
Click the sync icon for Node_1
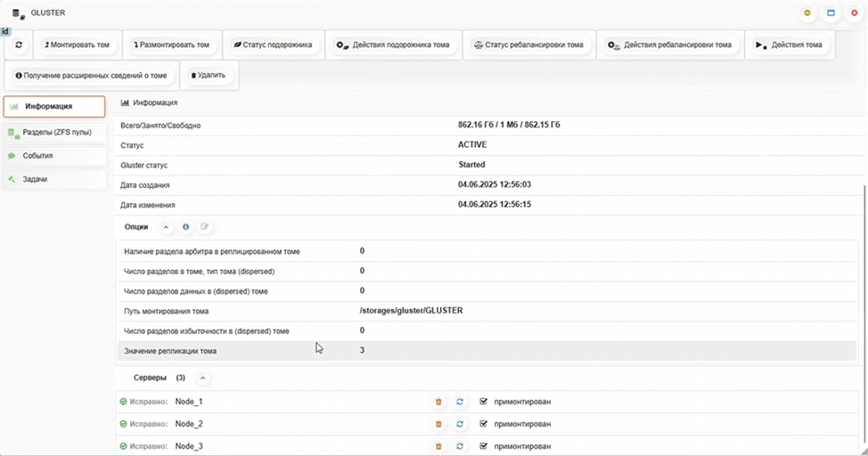tap(460, 402)
